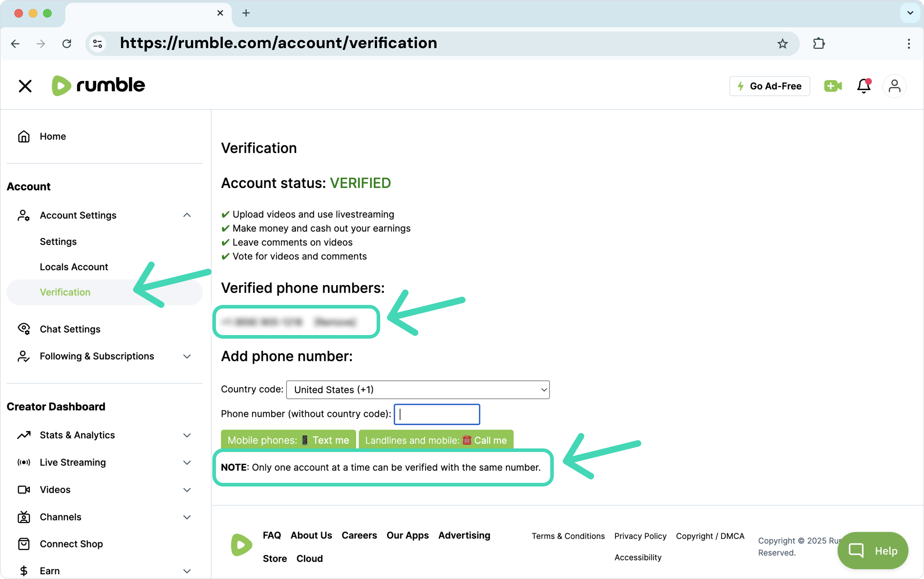Open the user profile avatar menu
Image resolution: width=924 pixels, height=579 pixels.
(x=894, y=86)
